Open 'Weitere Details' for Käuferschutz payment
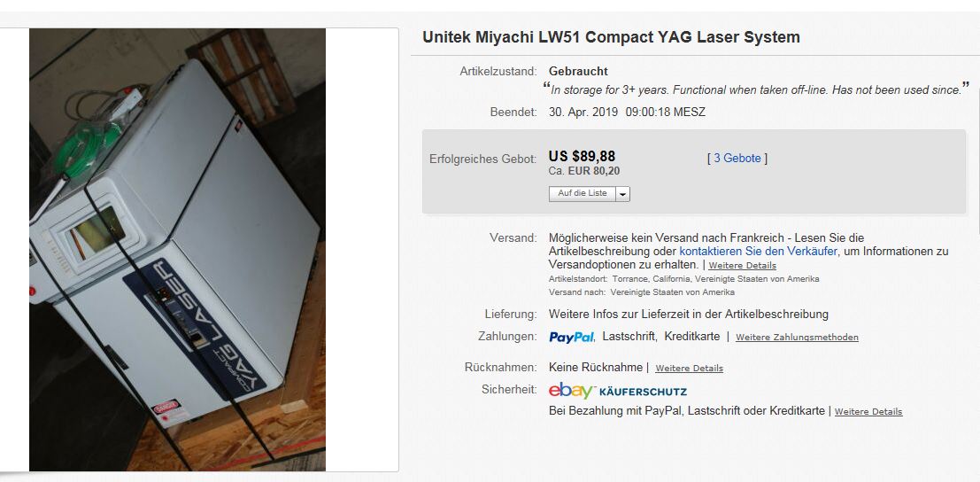The height and width of the screenshot is (482, 980). click(x=868, y=412)
